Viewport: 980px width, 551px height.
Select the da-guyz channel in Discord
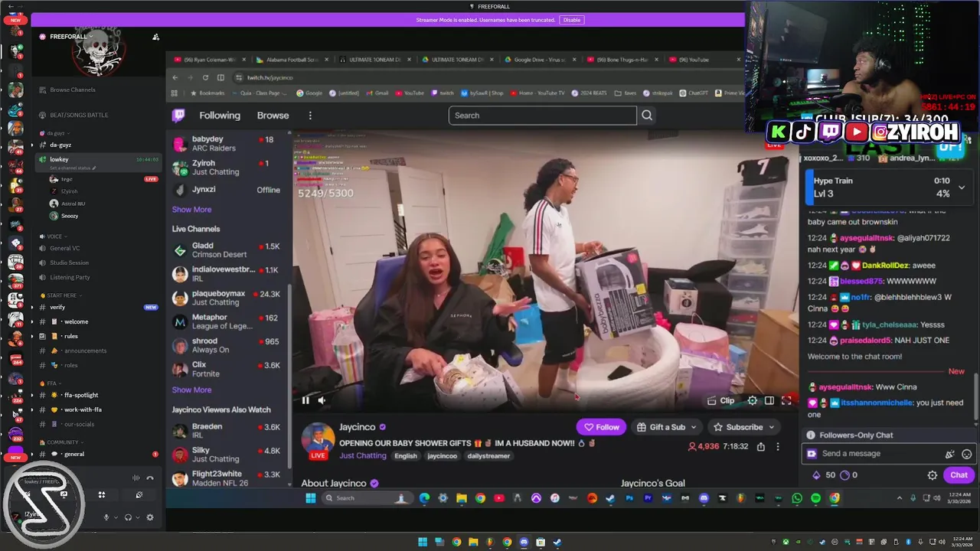point(60,145)
